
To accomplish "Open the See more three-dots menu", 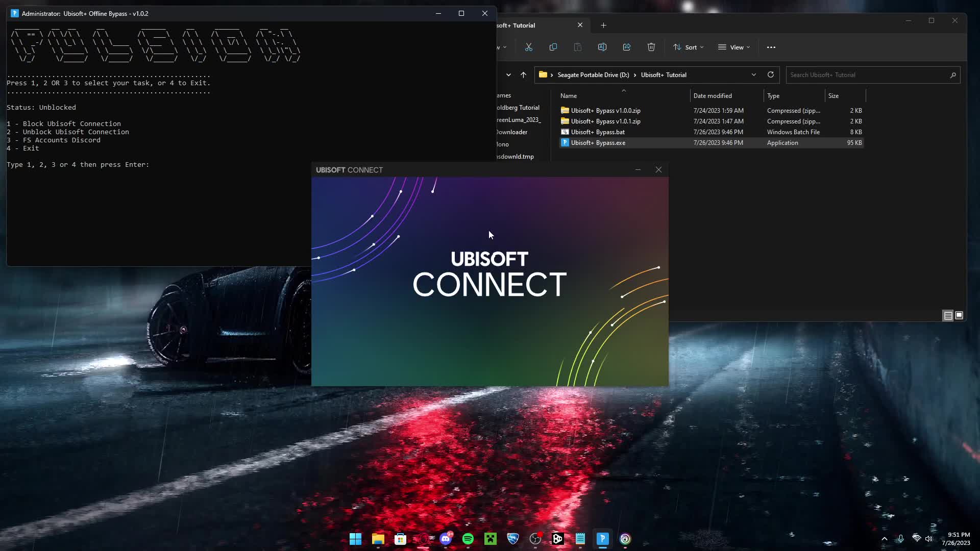I will (771, 47).
